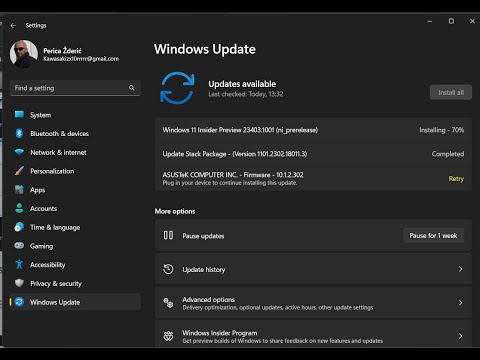480x360 pixels.
Task: Click Update Stack Package entry text
Action: pyautogui.click(x=235, y=154)
